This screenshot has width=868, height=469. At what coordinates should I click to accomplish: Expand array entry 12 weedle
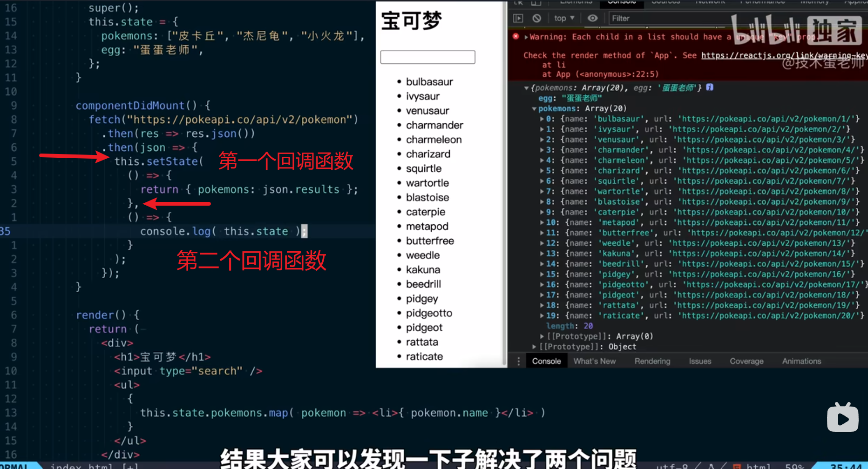542,243
